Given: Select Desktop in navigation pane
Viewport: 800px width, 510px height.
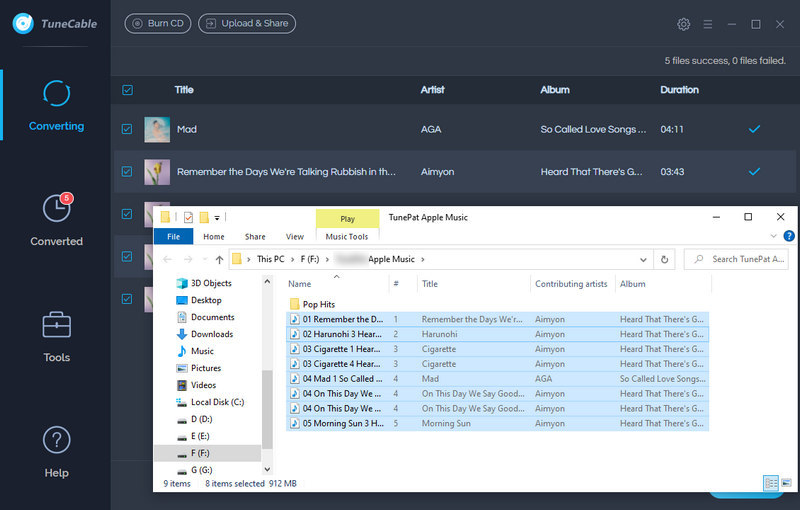Looking at the screenshot, I should (206, 300).
